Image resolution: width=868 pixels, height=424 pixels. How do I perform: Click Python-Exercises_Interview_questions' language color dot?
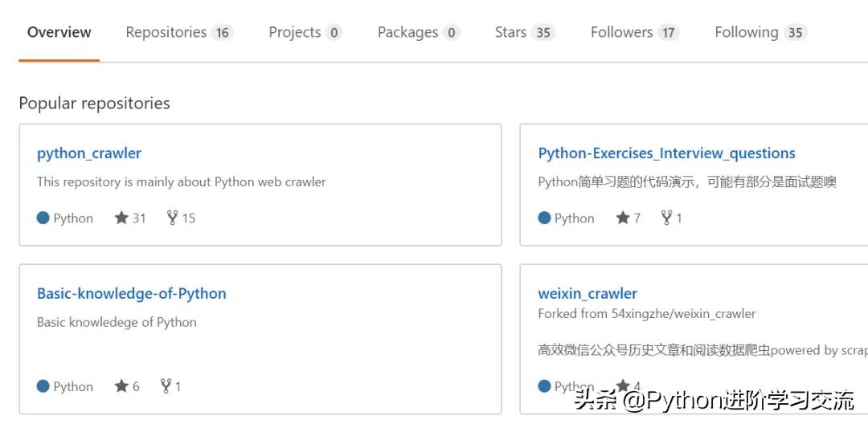tap(544, 218)
